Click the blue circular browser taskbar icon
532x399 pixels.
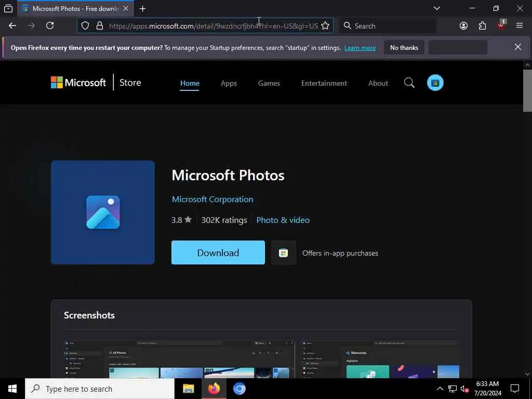[239, 389]
